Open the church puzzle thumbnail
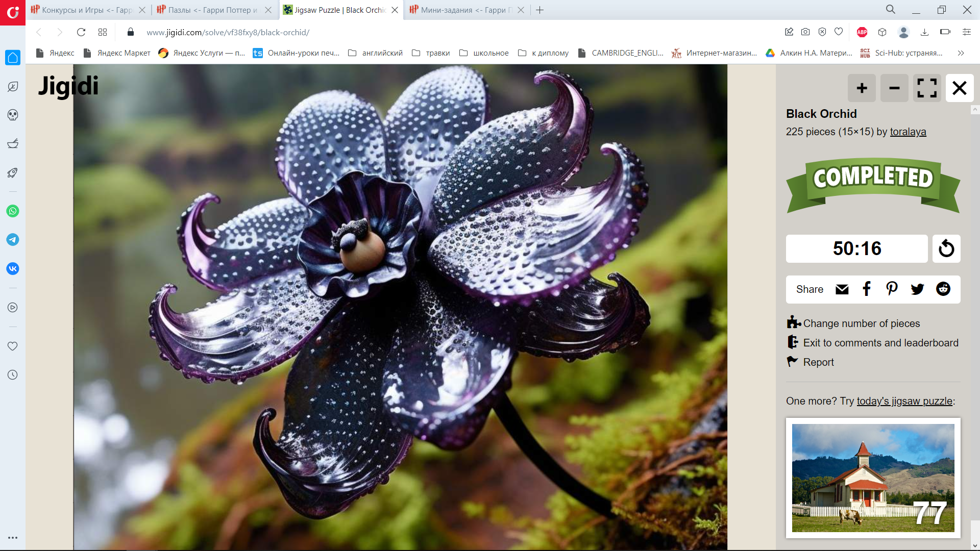 [873, 478]
